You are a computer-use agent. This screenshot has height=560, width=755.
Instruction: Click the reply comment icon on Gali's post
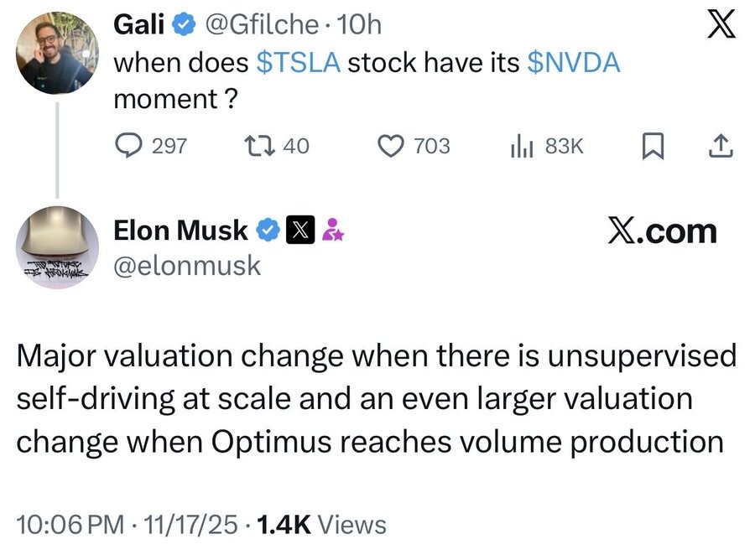(x=129, y=147)
